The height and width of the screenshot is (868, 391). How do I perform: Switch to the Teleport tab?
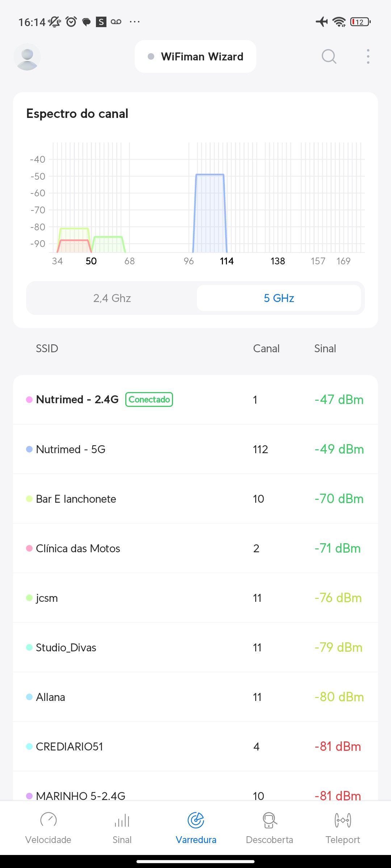(342, 827)
